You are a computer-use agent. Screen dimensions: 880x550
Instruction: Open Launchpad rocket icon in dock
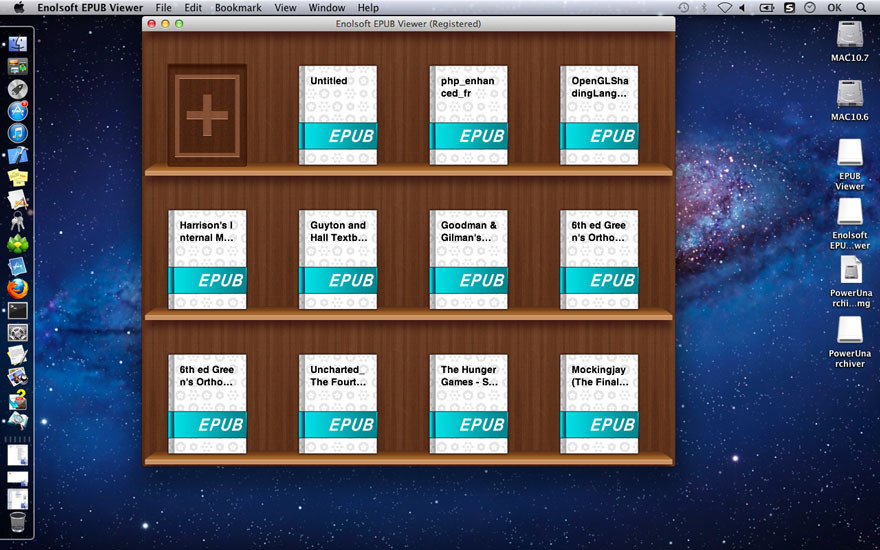click(x=17, y=89)
